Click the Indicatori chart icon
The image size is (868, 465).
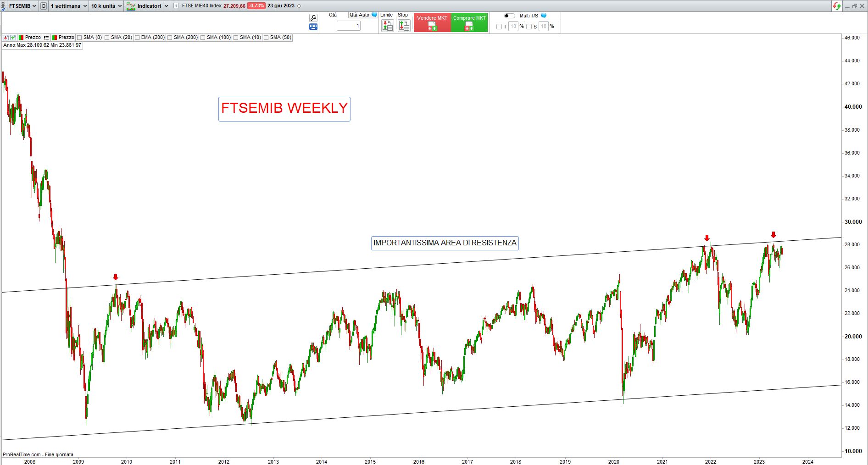[131, 6]
